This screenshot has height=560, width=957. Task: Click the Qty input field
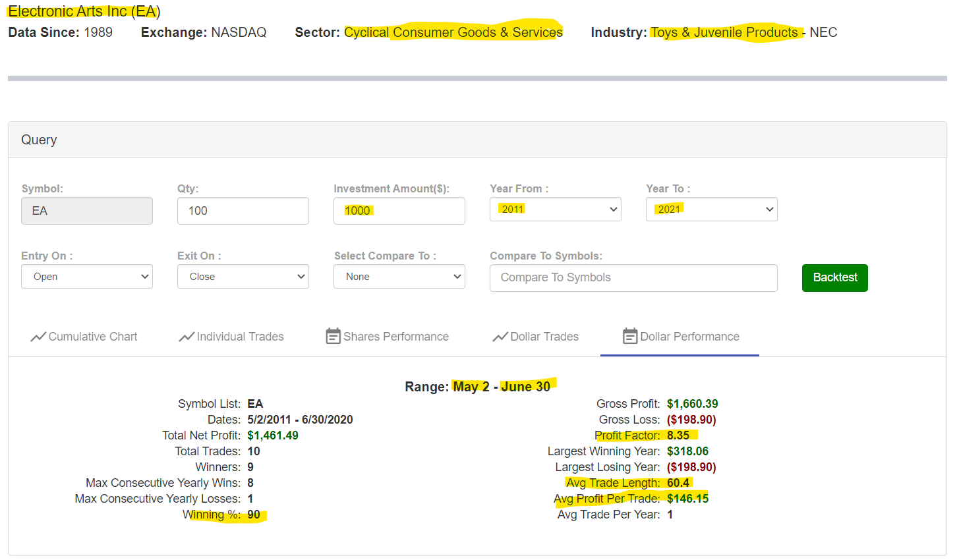click(243, 211)
